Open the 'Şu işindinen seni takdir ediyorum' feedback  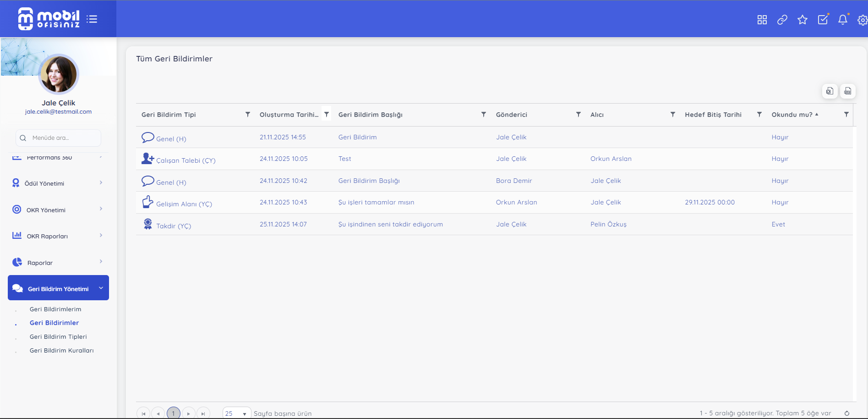coord(390,225)
